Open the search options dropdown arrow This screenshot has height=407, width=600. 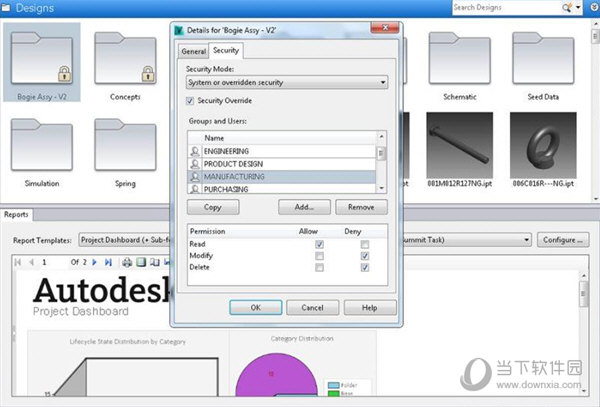pyautogui.click(x=578, y=7)
